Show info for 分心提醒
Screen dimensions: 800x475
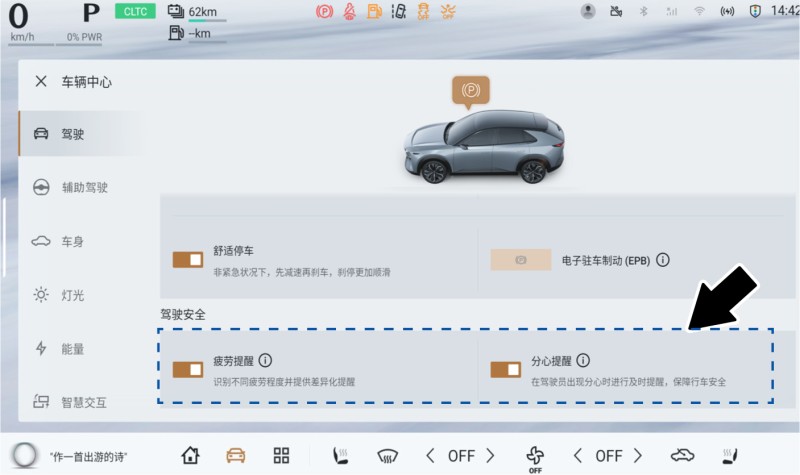pos(583,360)
